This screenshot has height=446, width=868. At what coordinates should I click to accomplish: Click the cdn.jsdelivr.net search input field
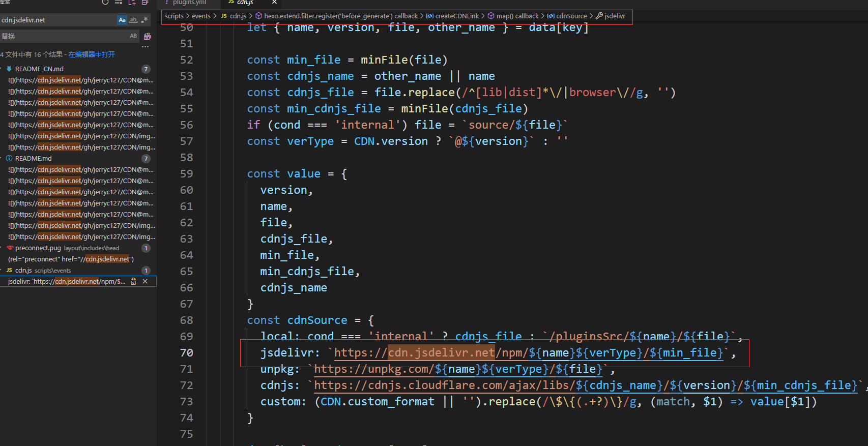[x=56, y=20]
